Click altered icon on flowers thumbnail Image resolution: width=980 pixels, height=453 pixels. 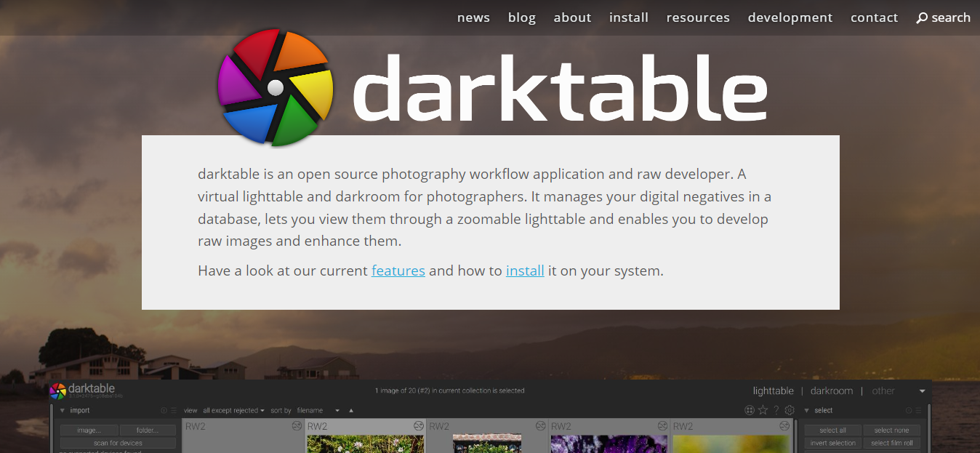point(418,425)
